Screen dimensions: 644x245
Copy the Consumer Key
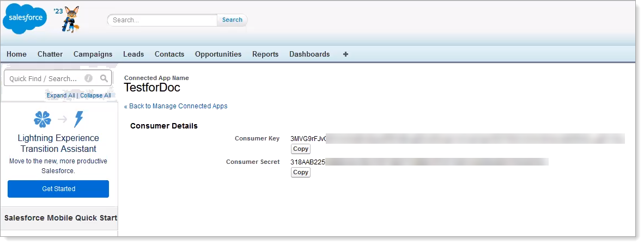point(301,149)
